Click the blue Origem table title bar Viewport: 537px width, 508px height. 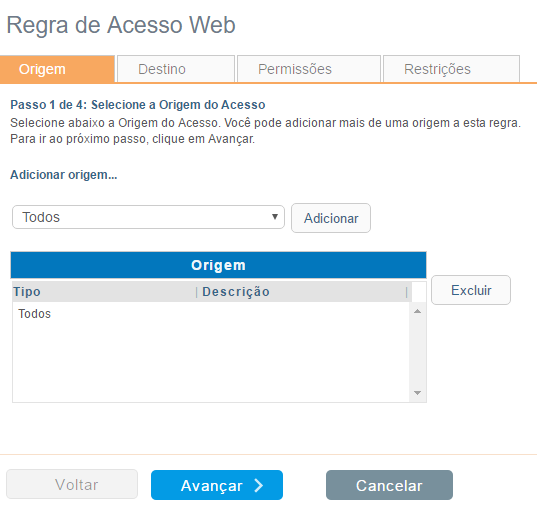coord(218,265)
